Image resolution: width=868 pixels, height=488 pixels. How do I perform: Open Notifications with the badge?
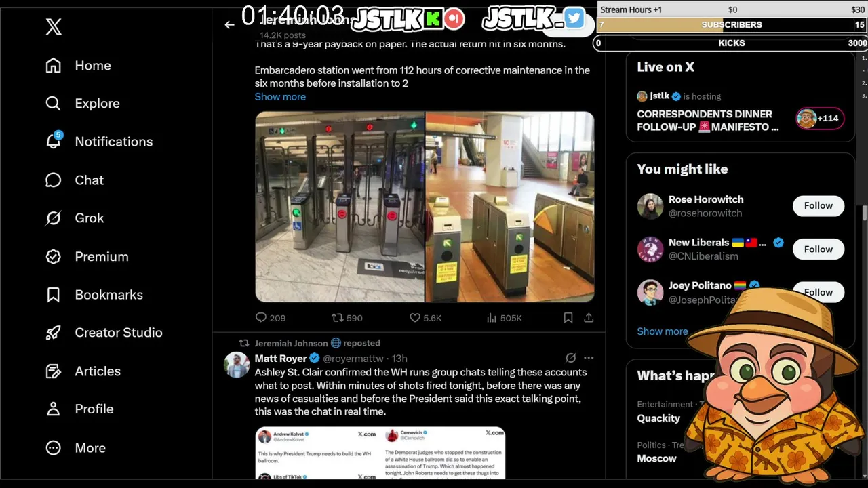pyautogui.click(x=99, y=142)
